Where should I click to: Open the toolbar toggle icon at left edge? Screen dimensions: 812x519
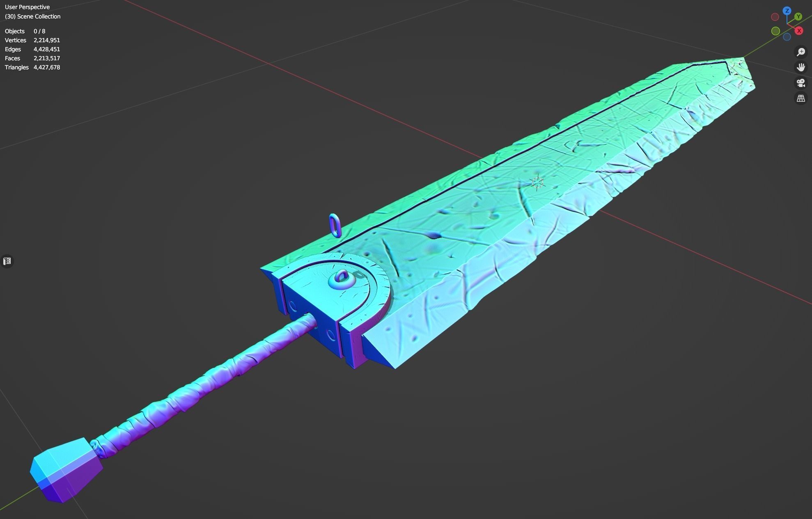click(7, 261)
